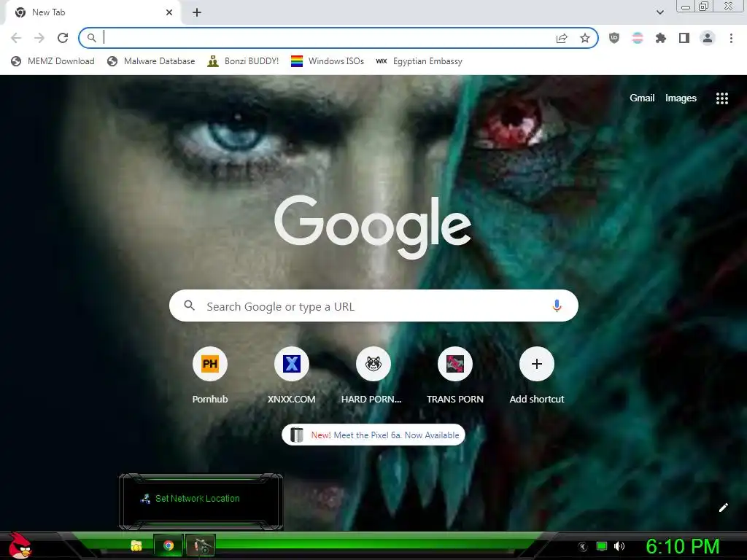Open the striped flag extension icon
This screenshot has width=747, height=560.
pyautogui.click(x=638, y=38)
